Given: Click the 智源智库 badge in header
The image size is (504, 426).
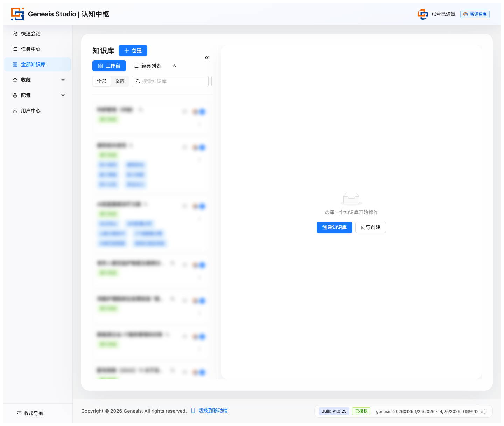Looking at the screenshot, I should [475, 14].
